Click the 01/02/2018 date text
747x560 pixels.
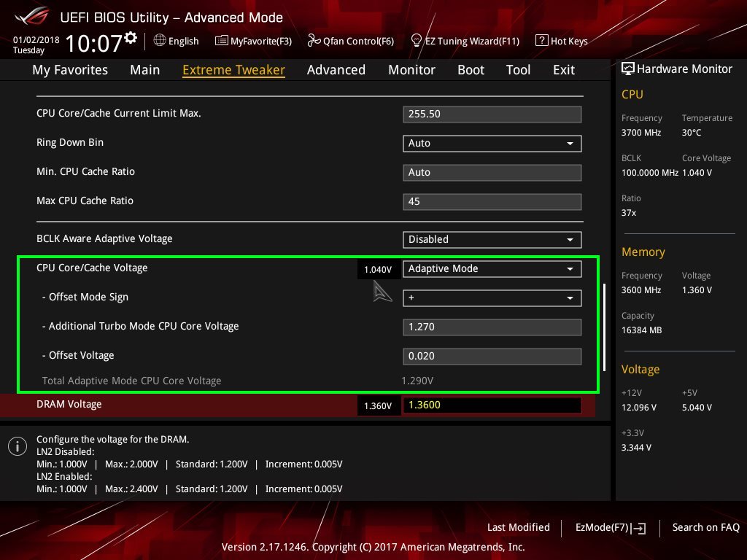click(x=36, y=39)
